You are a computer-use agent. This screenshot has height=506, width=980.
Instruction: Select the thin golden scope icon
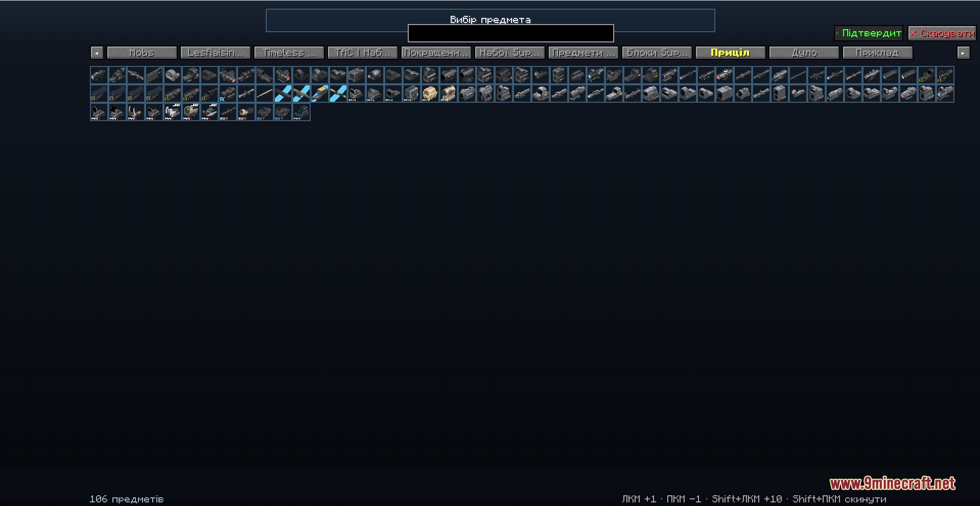tap(265, 94)
